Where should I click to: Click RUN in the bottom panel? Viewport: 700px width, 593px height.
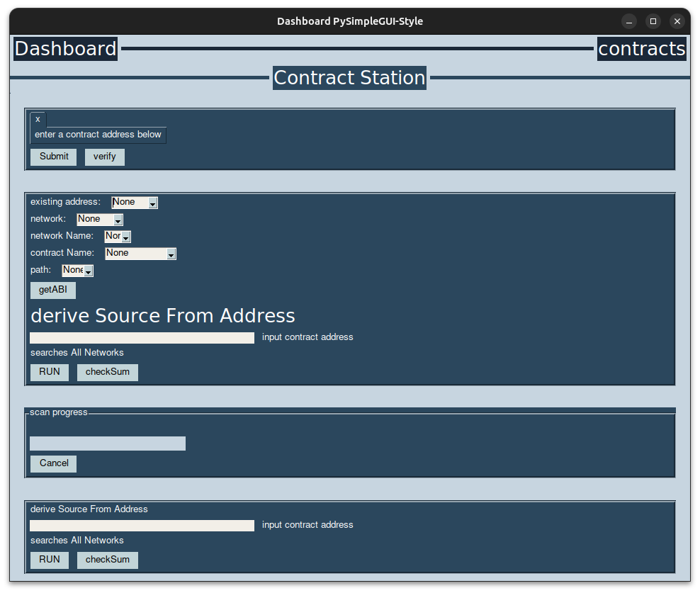coord(49,560)
